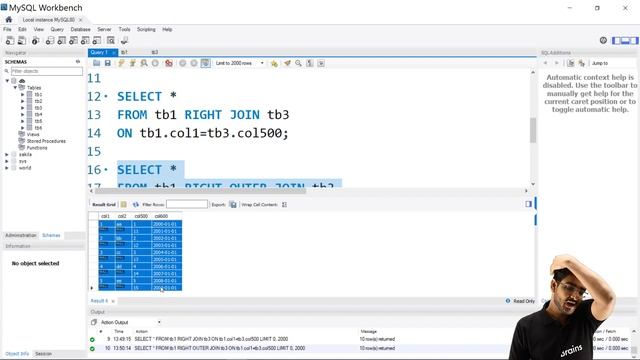The height and width of the screenshot is (360, 640).
Task: Click the editor vertical scrollbar thumb
Action: click(533, 130)
